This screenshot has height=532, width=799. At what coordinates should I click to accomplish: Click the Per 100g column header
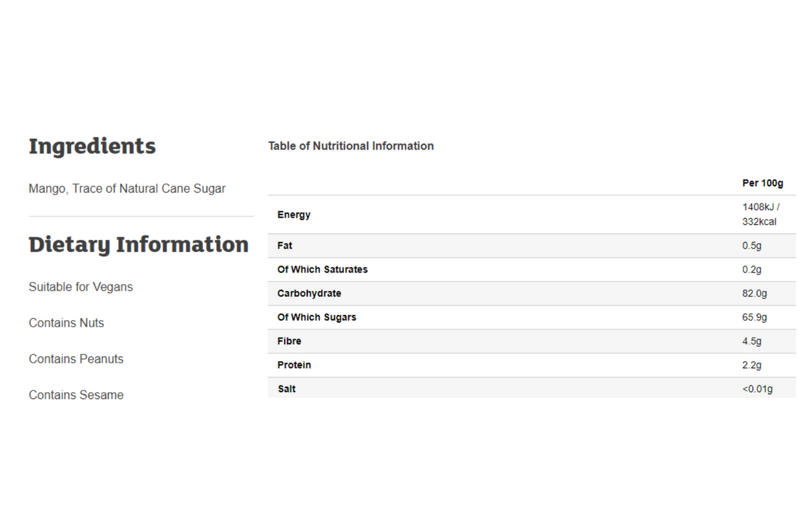(x=762, y=183)
